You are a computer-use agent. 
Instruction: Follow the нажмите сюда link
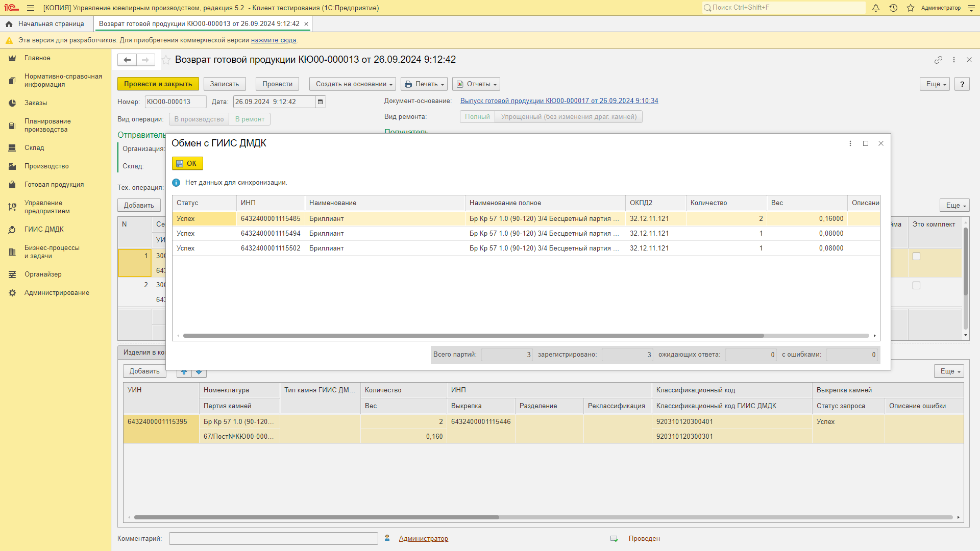point(274,40)
